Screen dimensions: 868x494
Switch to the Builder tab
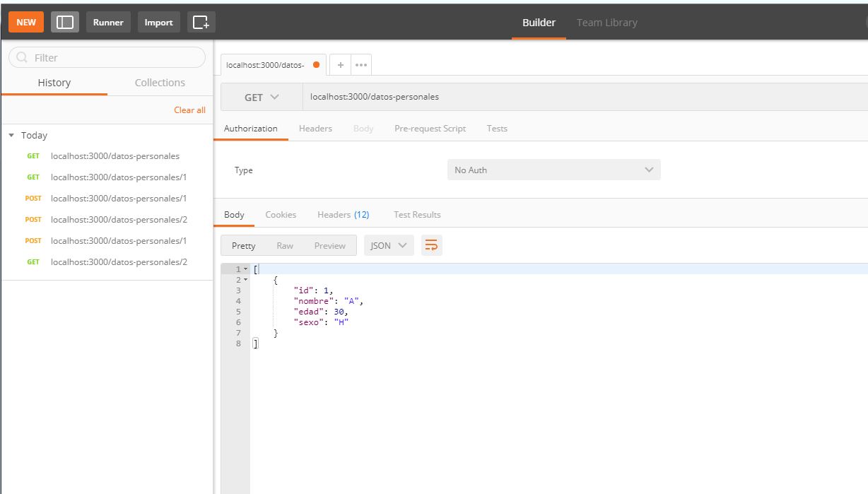[x=539, y=23]
